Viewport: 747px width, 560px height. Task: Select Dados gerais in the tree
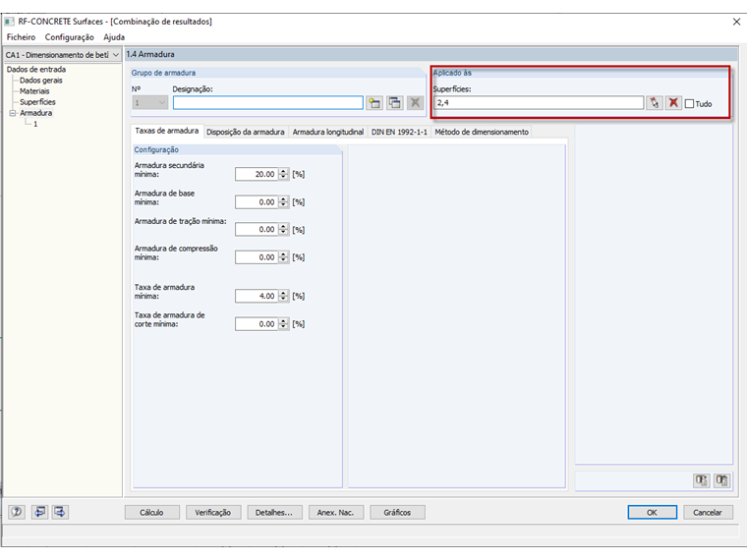point(41,81)
